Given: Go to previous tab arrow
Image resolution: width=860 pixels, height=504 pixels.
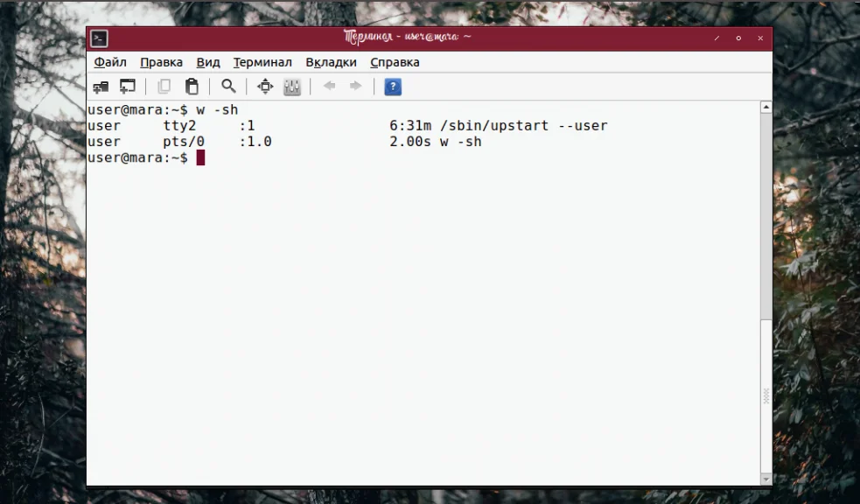Looking at the screenshot, I should click(330, 86).
